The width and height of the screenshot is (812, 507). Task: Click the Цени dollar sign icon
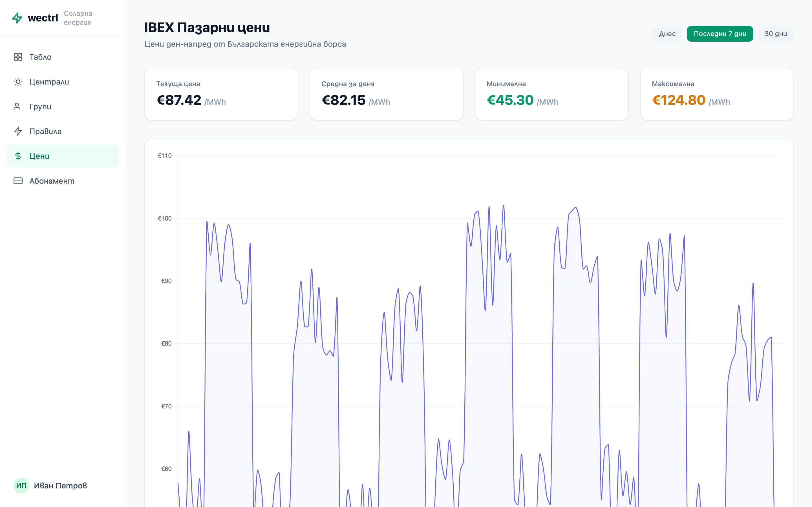coord(18,156)
